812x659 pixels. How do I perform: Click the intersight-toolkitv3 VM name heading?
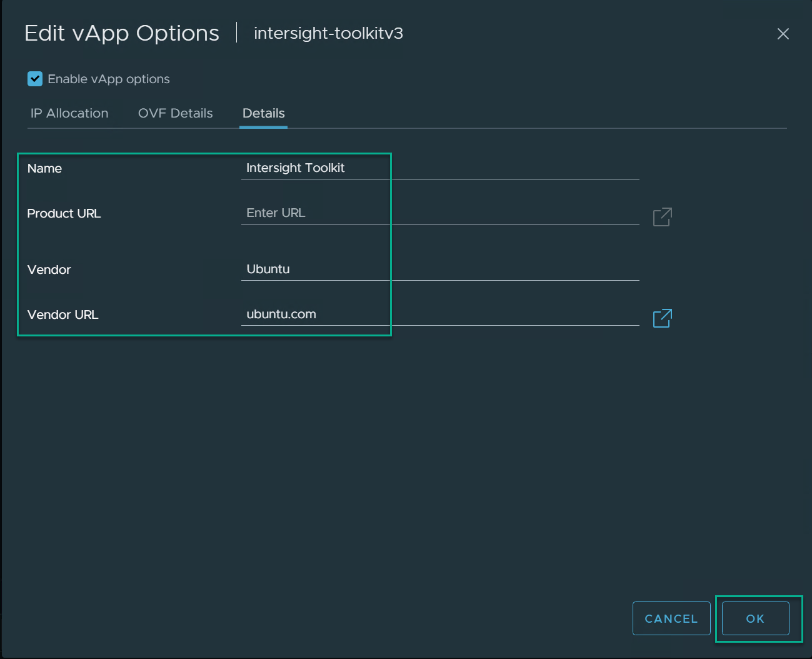[328, 33]
